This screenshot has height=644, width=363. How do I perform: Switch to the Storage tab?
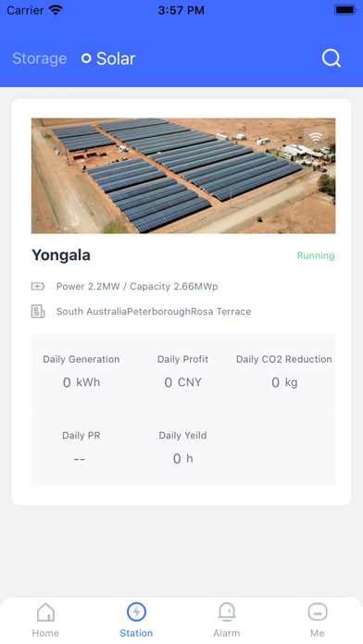pos(40,58)
